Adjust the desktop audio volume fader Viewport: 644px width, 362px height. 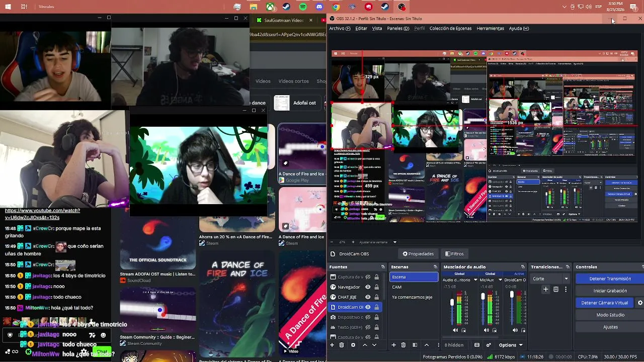point(452,302)
